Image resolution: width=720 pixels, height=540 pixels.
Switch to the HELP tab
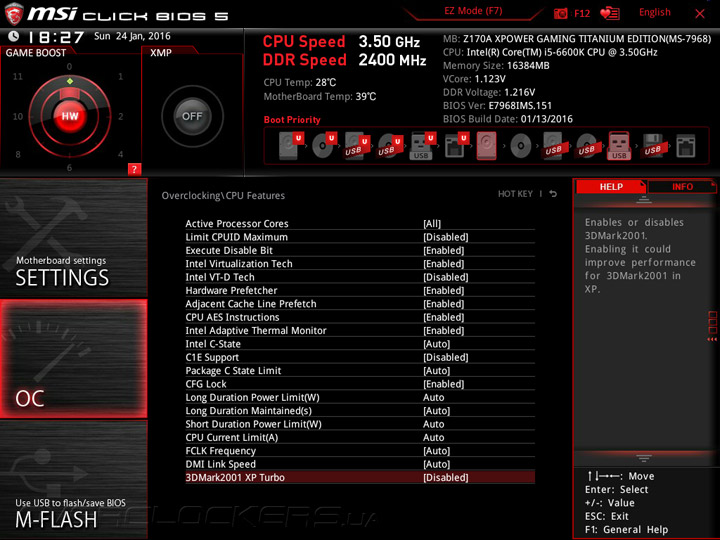(x=611, y=186)
